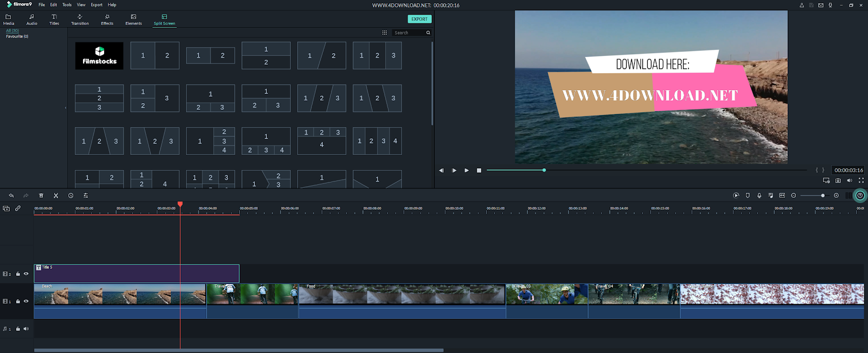
Task: Toggle visibility eye on track 2
Action: (26, 274)
